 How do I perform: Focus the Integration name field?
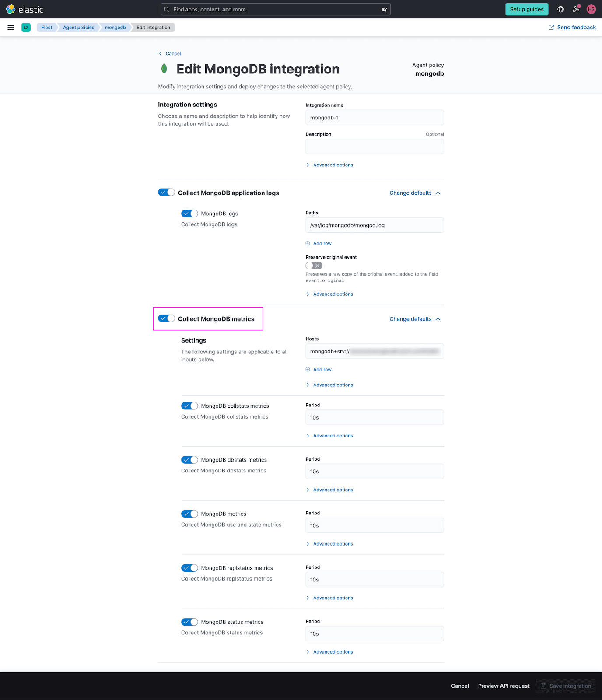(x=374, y=118)
